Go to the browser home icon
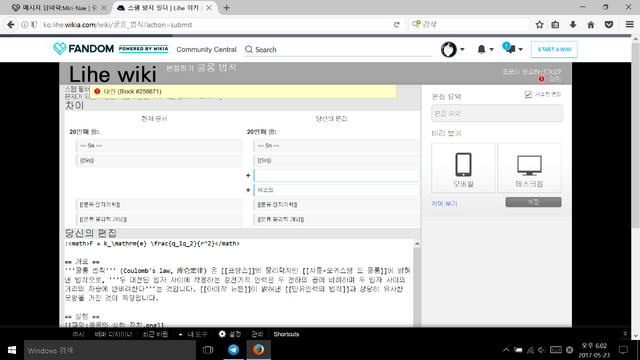The width and height of the screenshot is (640, 360). click(x=591, y=25)
